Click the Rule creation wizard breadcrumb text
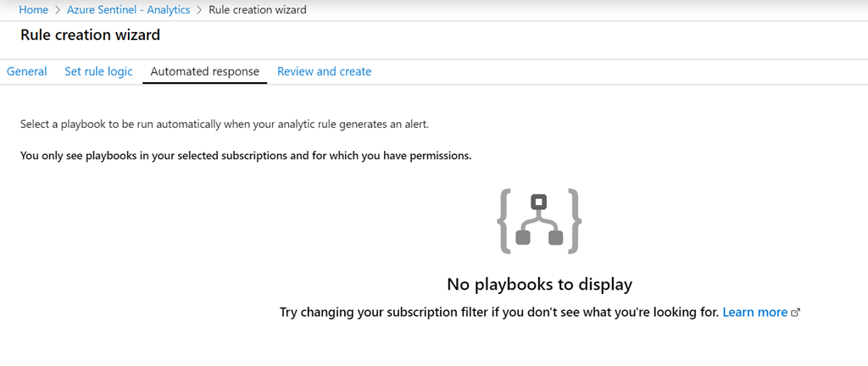868x366 pixels. pos(258,10)
